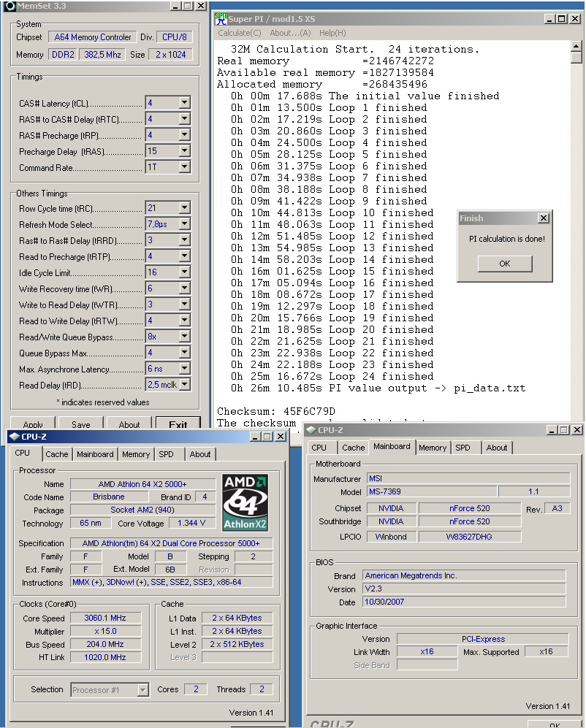Click the W83627DHG LPCIO value
This screenshot has height=728, width=586.
(x=469, y=537)
